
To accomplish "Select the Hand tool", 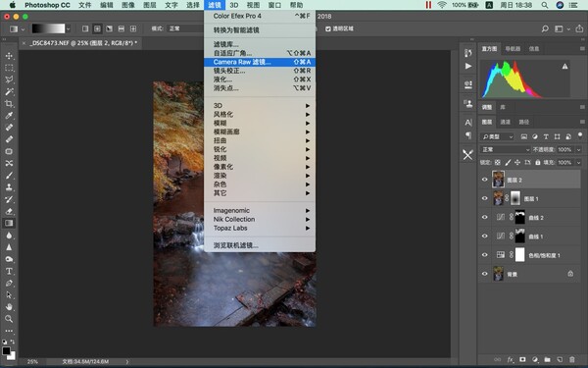I will click(9, 307).
